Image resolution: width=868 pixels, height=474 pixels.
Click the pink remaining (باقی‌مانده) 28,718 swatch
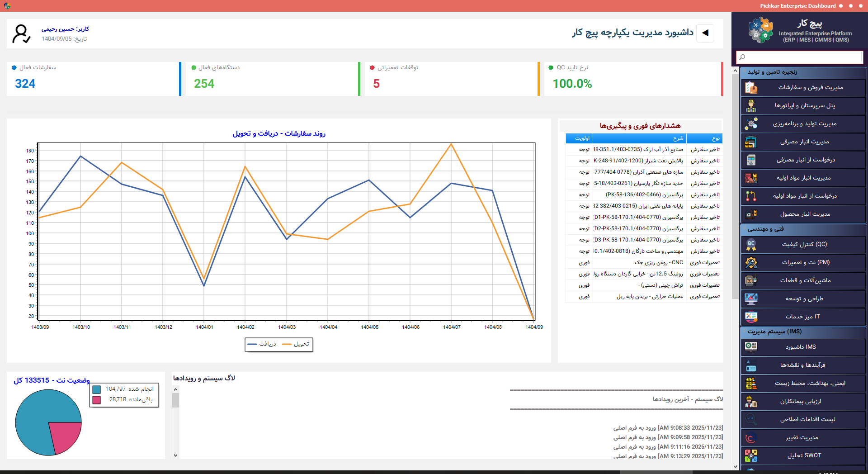(96, 400)
